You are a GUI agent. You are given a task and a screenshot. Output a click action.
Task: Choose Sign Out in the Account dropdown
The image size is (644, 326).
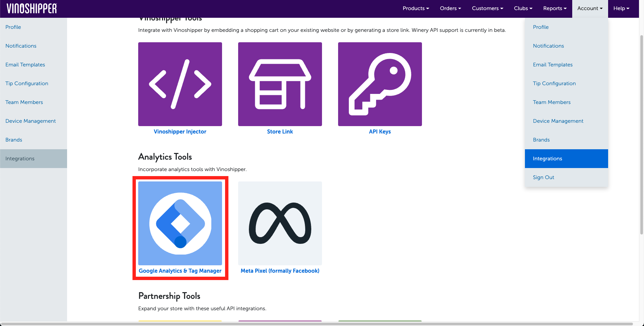[x=567, y=177]
